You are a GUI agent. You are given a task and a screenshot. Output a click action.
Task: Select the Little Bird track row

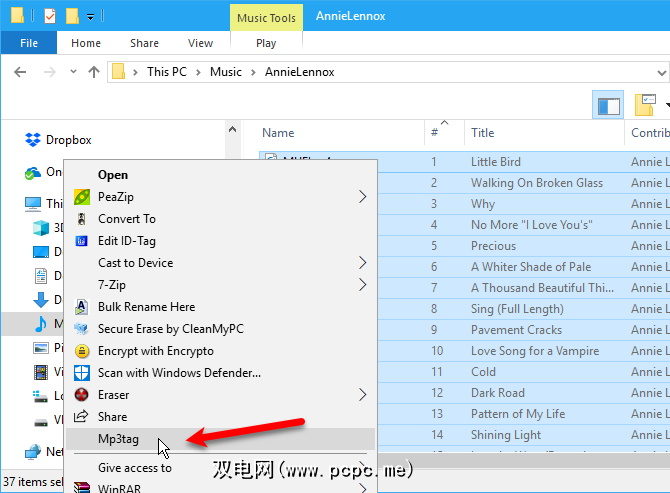click(x=496, y=161)
